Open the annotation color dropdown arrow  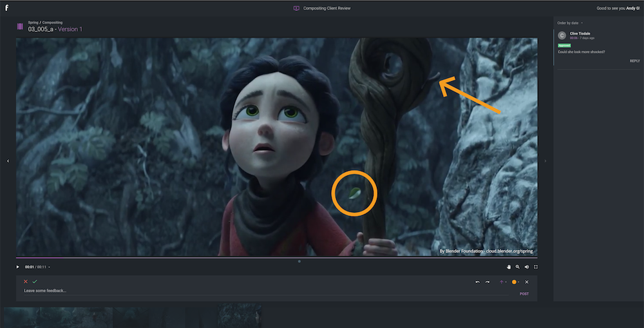click(x=518, y=282)
